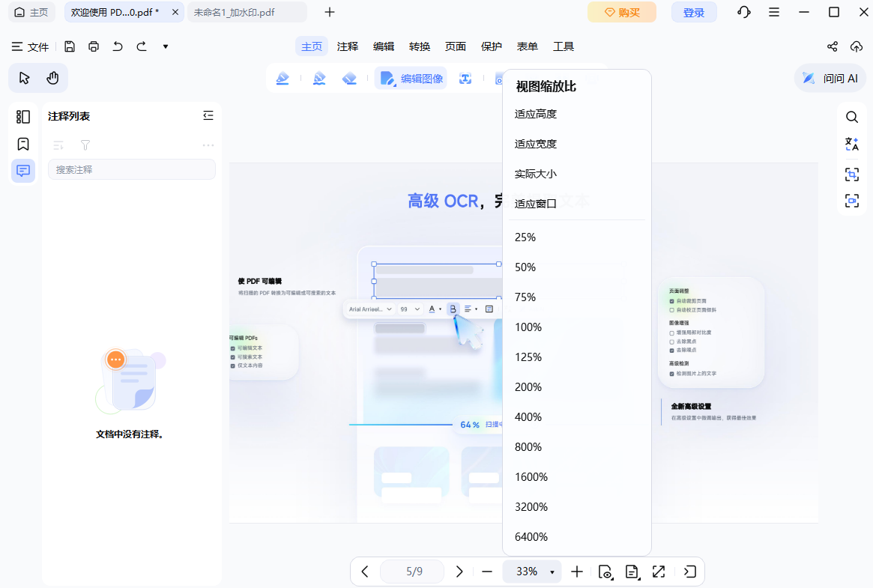Image resolution: width=873 pixels, height=588 pixels.
Task: Toggle the 33% zoom dropdown
Action: 532,572
